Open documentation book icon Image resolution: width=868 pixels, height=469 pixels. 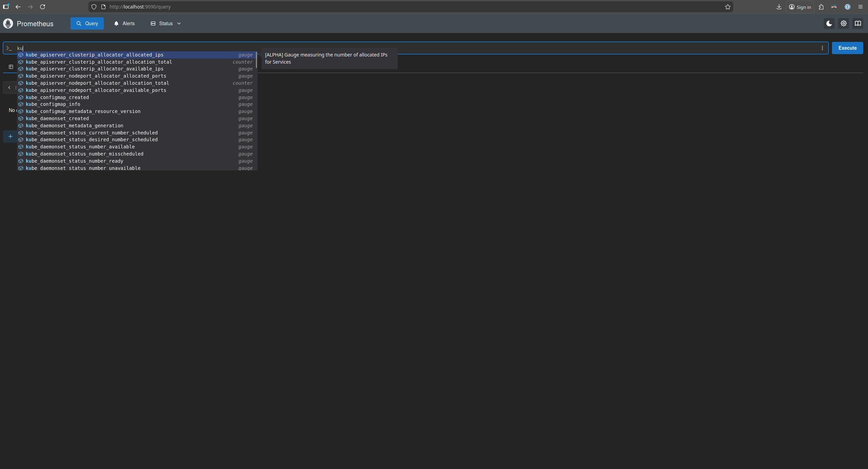(x=858, y=23)
